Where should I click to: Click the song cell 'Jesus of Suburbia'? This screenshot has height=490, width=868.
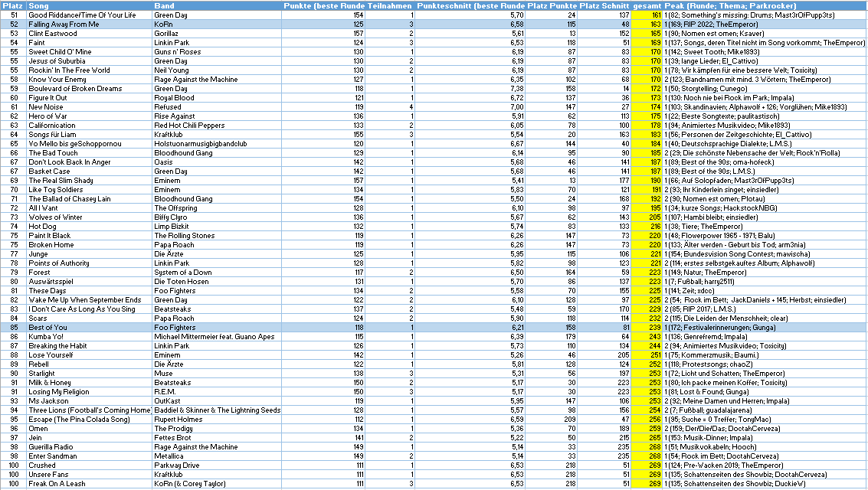click(89, 61)
